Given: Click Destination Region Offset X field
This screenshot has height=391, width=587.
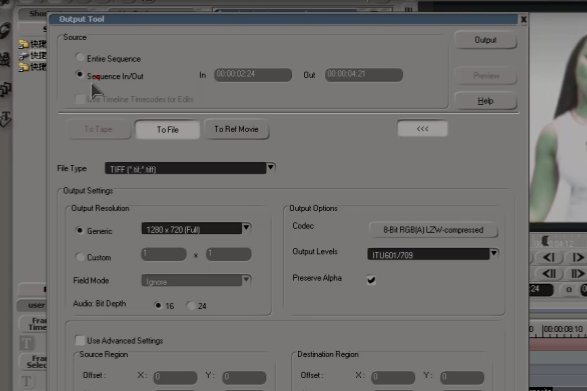Looking at the screenshot, I should point(393,377).
